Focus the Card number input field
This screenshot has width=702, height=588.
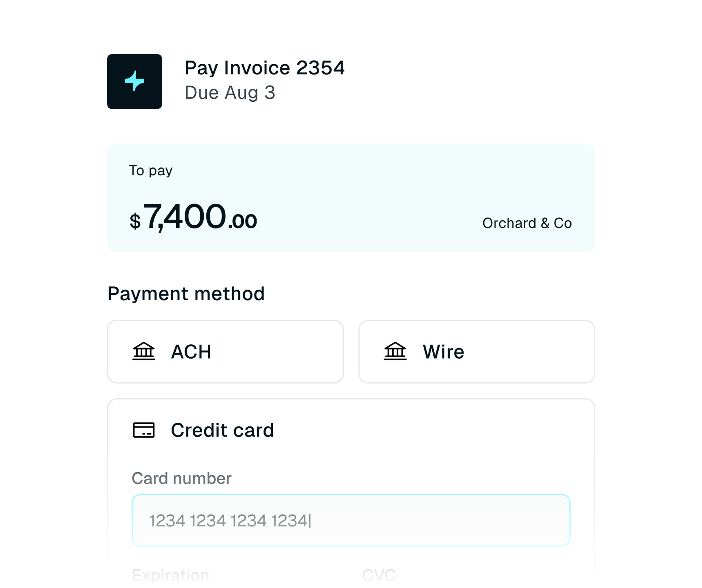click(x=351, y=520)
